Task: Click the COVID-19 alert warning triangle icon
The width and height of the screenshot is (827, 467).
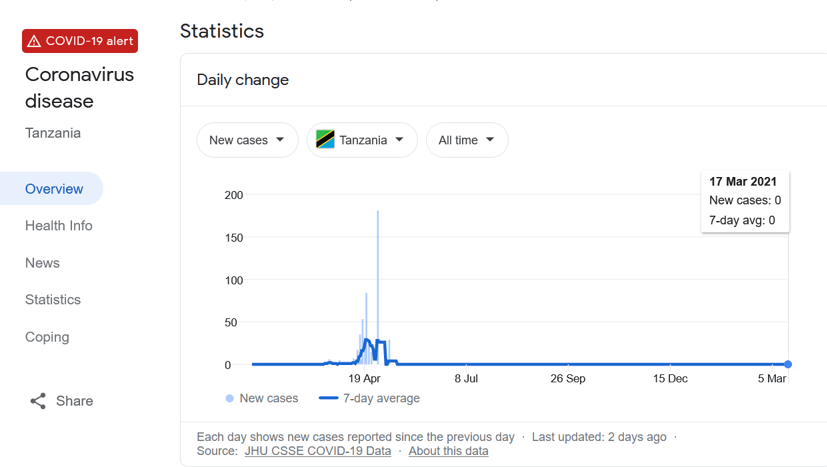Action: (x=34, y=41)
